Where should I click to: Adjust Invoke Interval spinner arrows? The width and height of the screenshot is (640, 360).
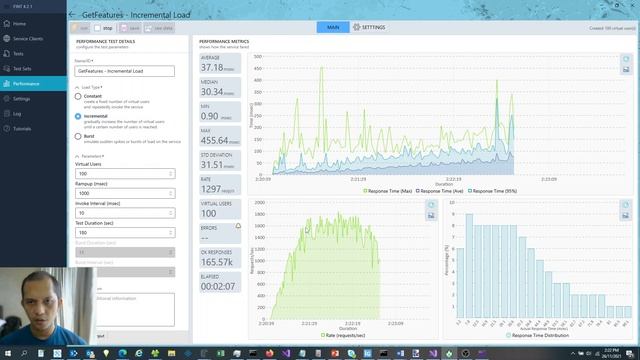[x=171, y=213]
